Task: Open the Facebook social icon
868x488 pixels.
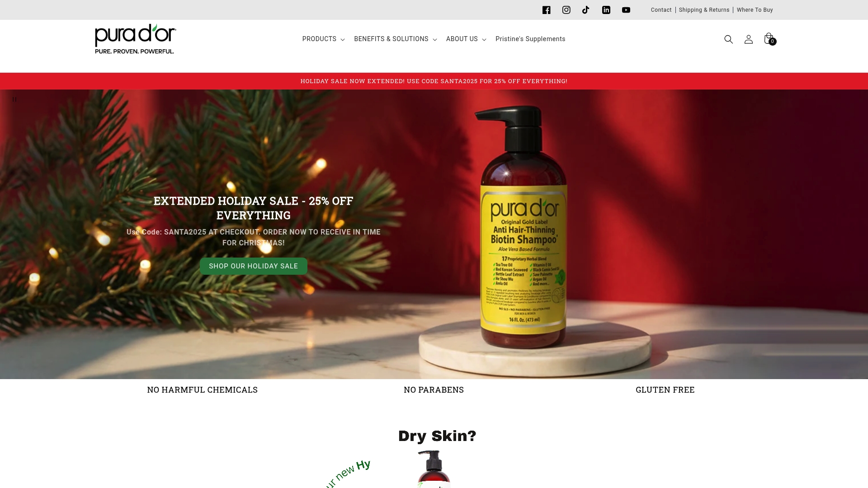Action: point(546,10)
